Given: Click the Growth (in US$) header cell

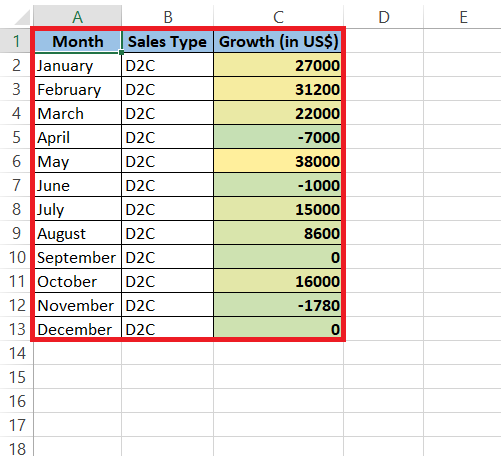Looking at the screenshot, I should click(x=278, y=42).
